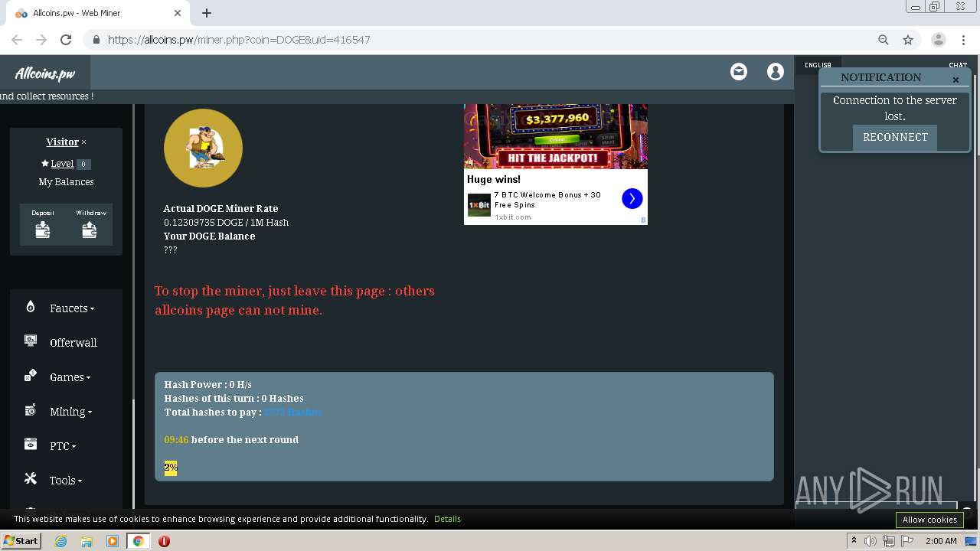Expand the Mining menu
This screenshot has height=551, width=980.
tap(70, 412)
